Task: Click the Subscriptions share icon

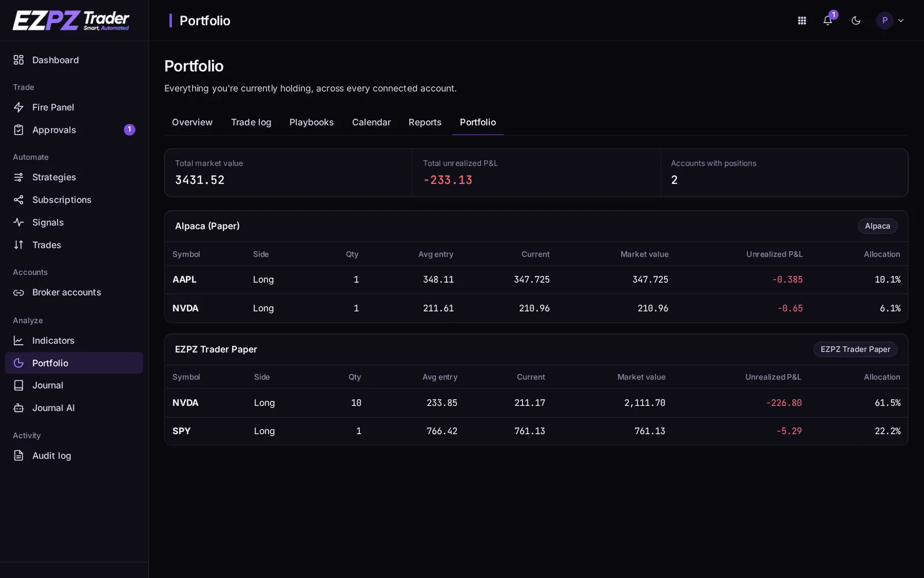Action: (18, 200)
